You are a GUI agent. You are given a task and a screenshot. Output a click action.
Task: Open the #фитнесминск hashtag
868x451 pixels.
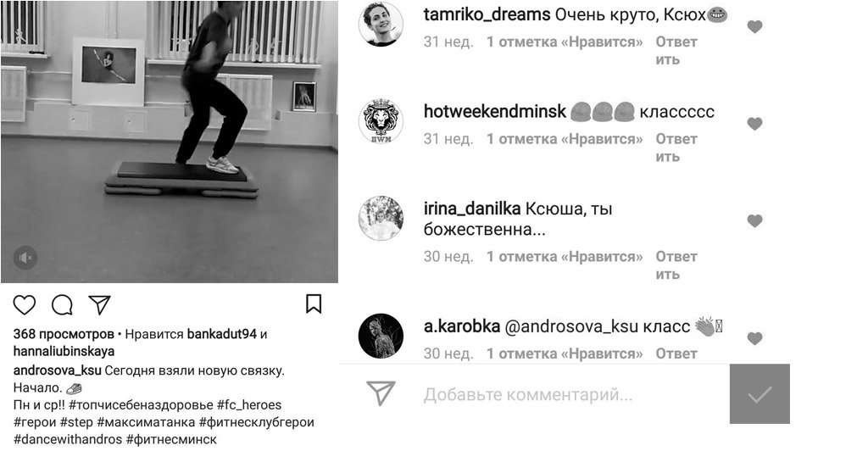tap(171, 439)
